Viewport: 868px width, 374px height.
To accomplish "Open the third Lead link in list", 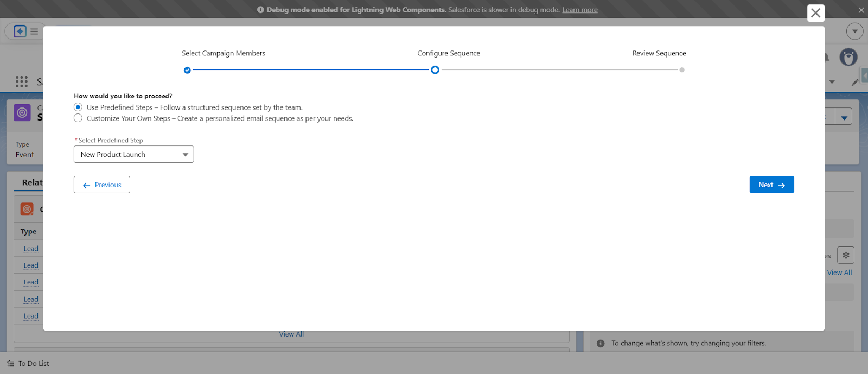I will coord(31,282).
